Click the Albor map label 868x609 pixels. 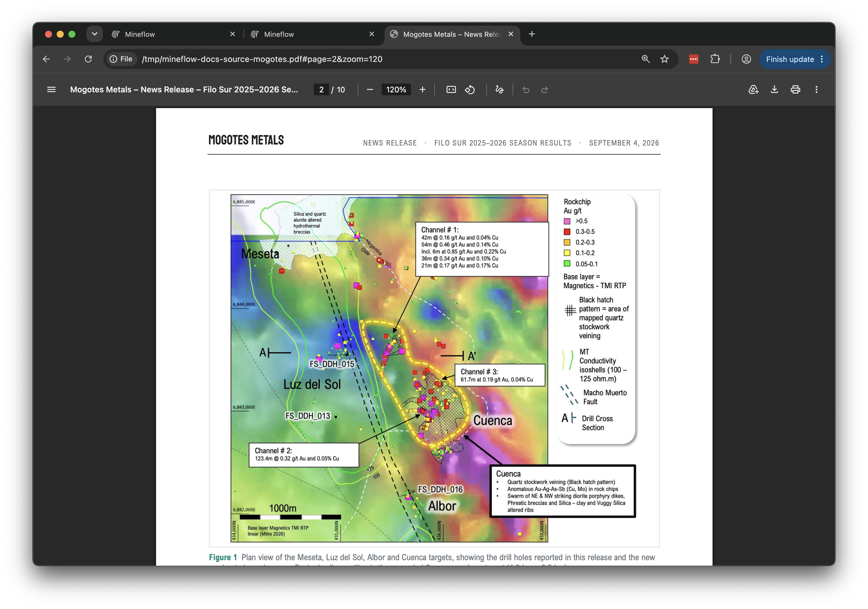(x=442, y=506)
